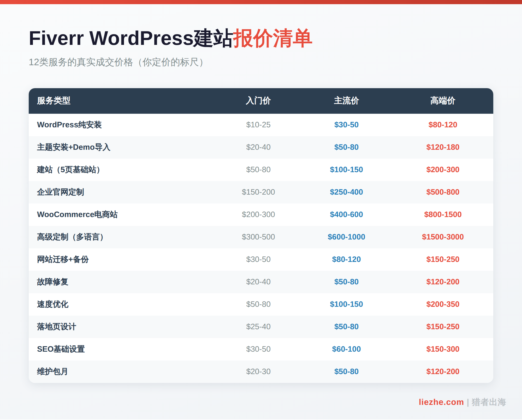Click the $30-50 entry price for 网站迁移+备份
This screenshot has height=420, width=522.
coord(258,259)
